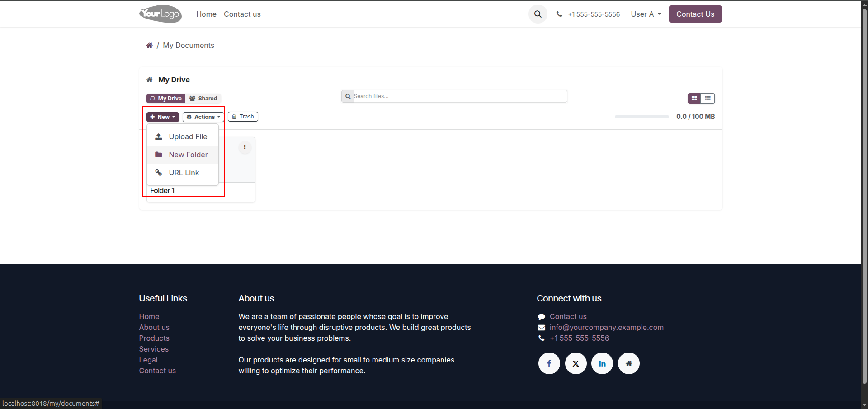Open the Folder 1 kebab menu
This screenshot has width=868, height=409.
pyautogui.click(x=245, y=147)
